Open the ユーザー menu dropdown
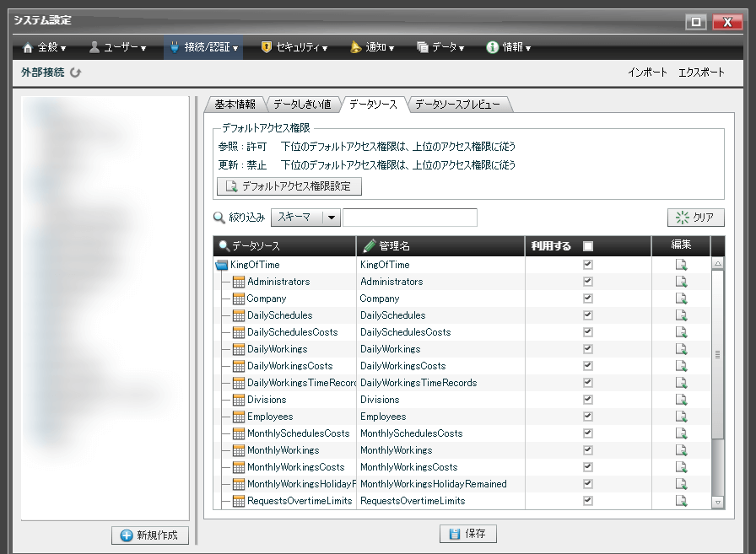 (x=117, y=47)
